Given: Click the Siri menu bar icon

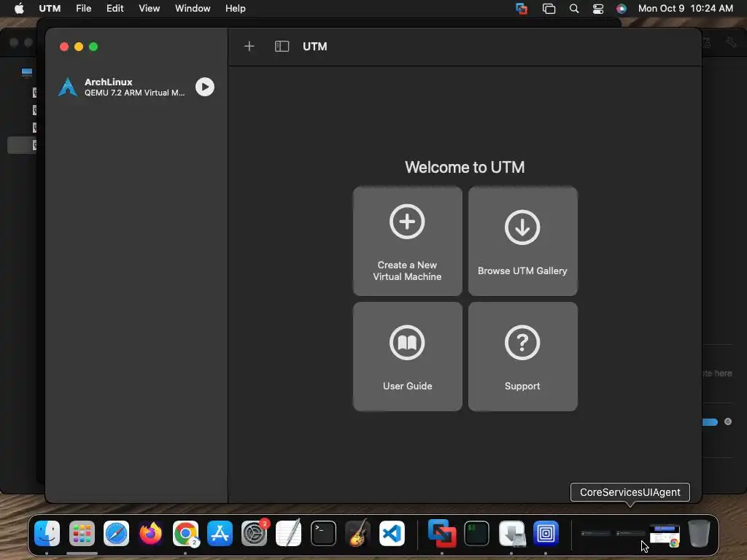Looking at the screenshot, I should 622,9.
